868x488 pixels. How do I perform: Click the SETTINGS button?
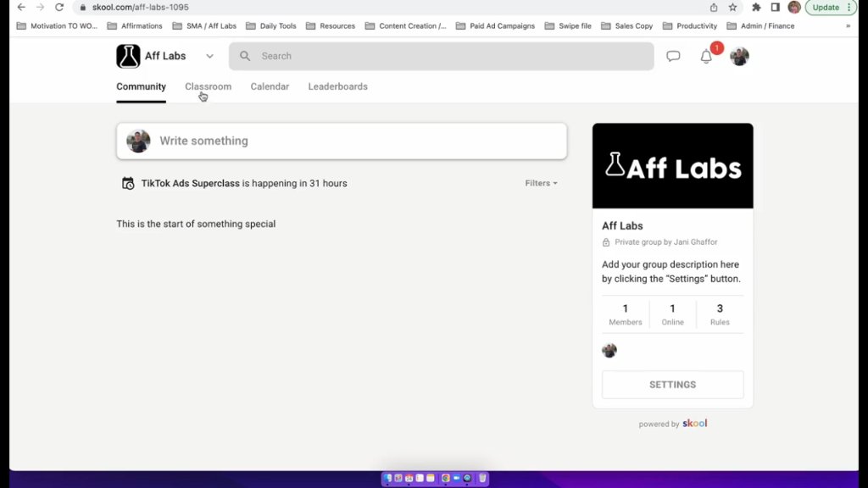tap(672, 385)
